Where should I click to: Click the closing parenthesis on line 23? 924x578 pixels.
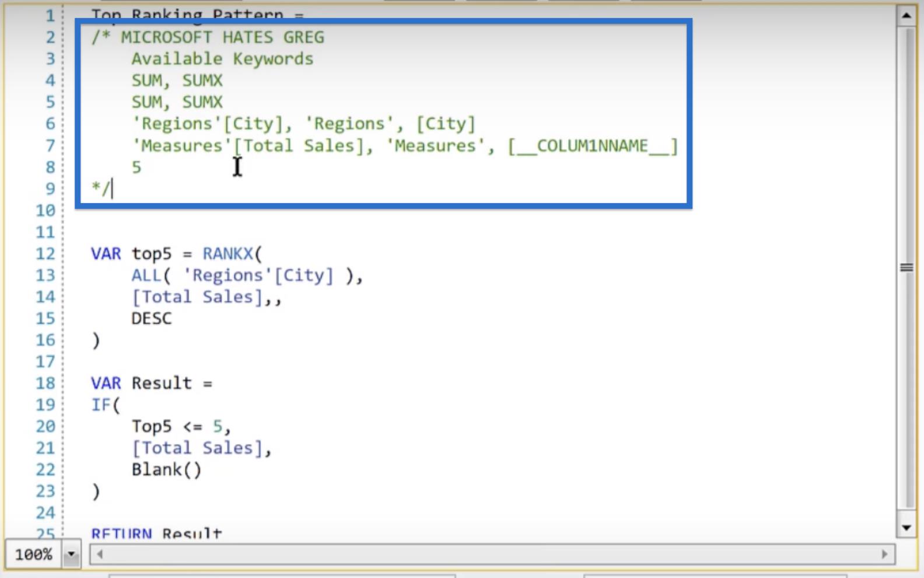[x=96, y=492]
